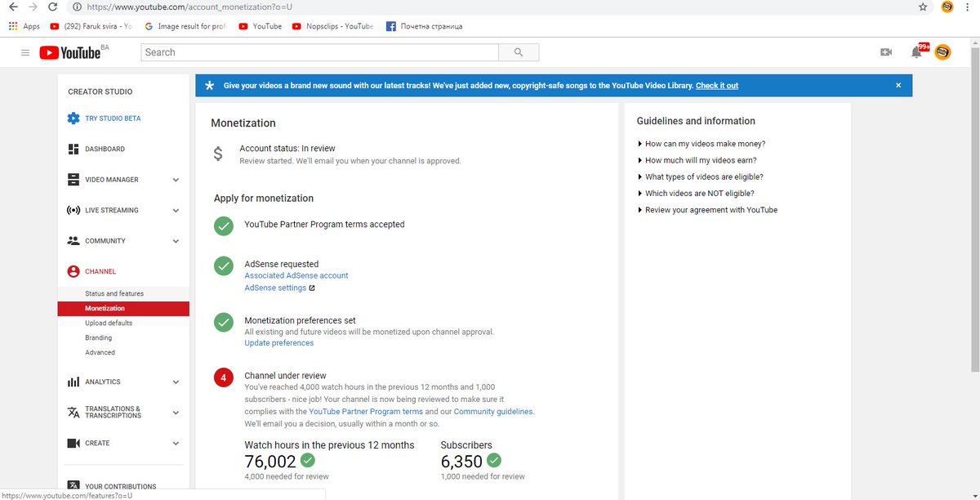The image size is (980, 500).
Task: Click Update preferences link
Action: tap(279, 343)
